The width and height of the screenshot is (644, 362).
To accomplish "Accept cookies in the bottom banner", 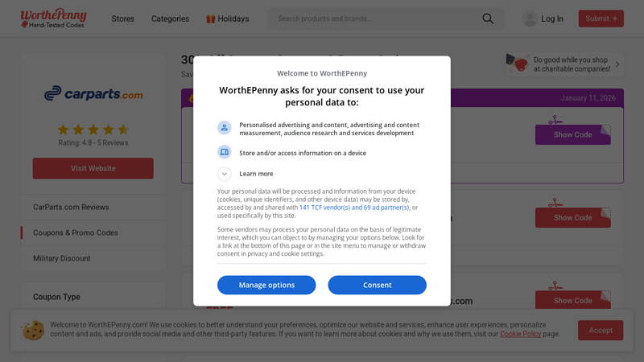I will click(600, 330).
